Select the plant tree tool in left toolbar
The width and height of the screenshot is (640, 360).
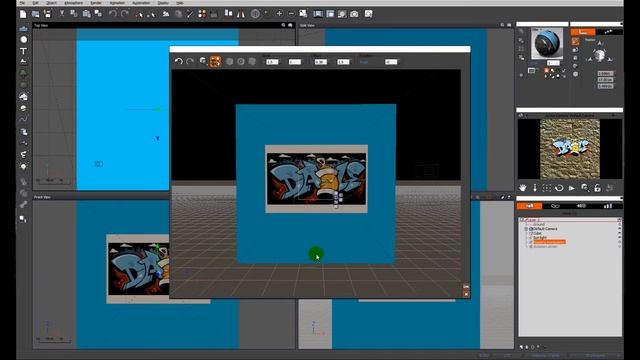click(24, 73)
